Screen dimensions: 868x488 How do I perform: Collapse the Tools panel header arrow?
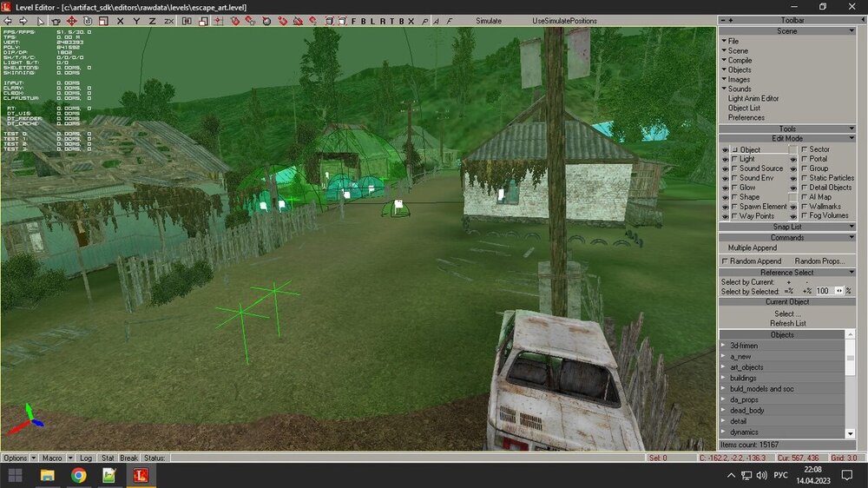tap(852, 129)
